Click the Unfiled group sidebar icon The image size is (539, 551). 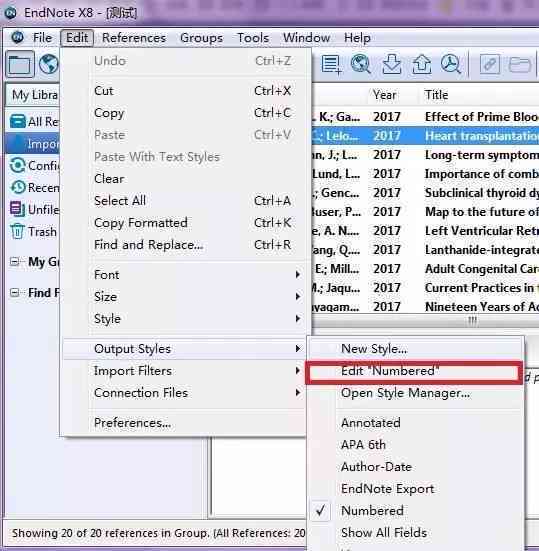(18, 209)
